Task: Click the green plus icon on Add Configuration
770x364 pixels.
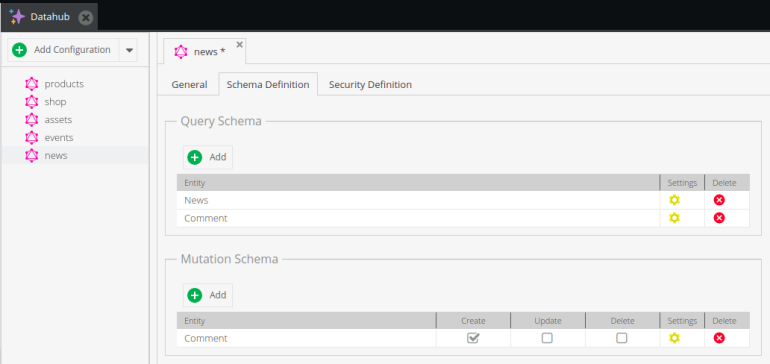Action: point(19,50)
